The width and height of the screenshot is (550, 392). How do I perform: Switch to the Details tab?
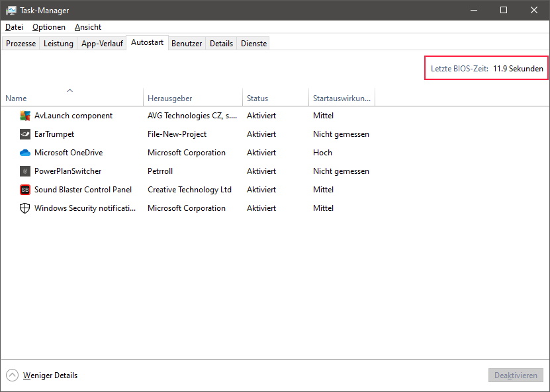click(221, 44)
